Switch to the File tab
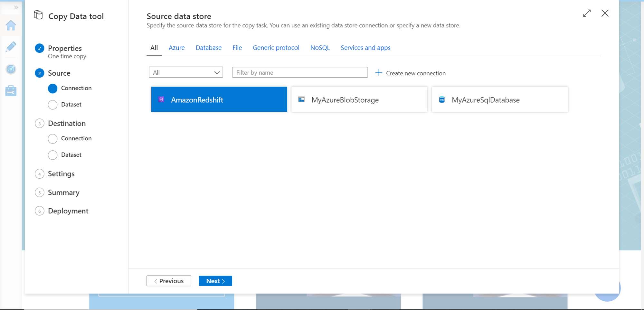Viewport: 644px width, 310px height. [237, 48]
